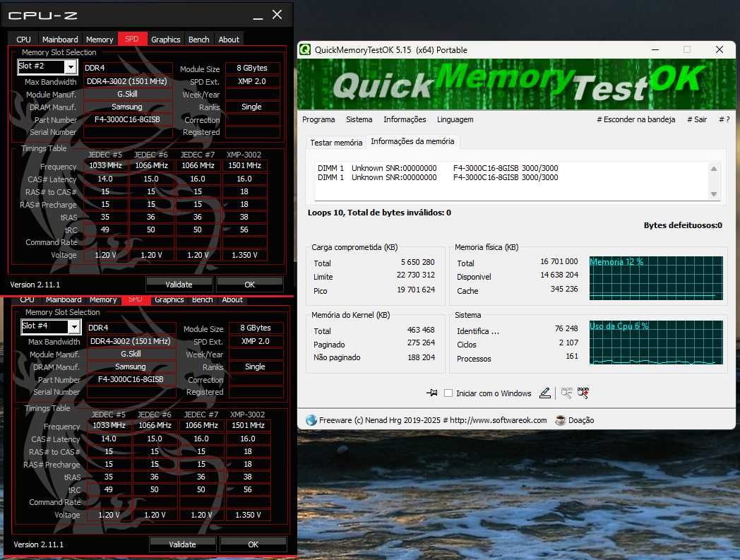
Task: Open the Sistema menu
Action: pos(359,119)
